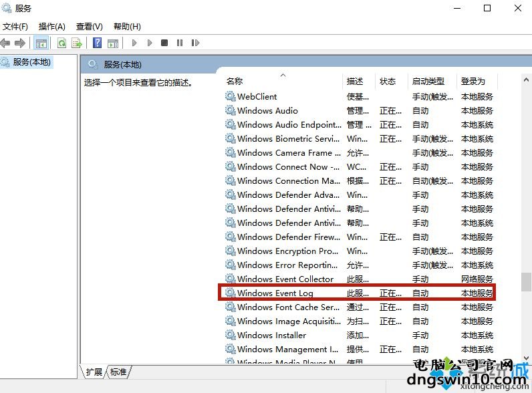The height and width of the screenshot is (393, 532).
Task: Select the Windows Connect Now service
Action: 359,167
